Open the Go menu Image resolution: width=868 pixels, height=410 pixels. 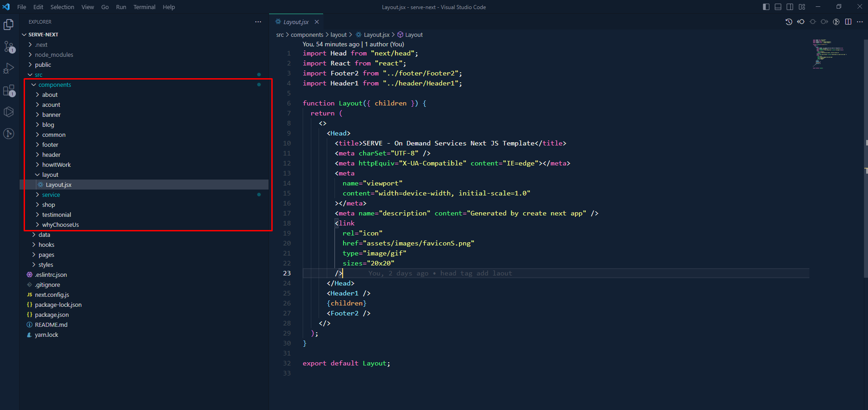point(105,7)
